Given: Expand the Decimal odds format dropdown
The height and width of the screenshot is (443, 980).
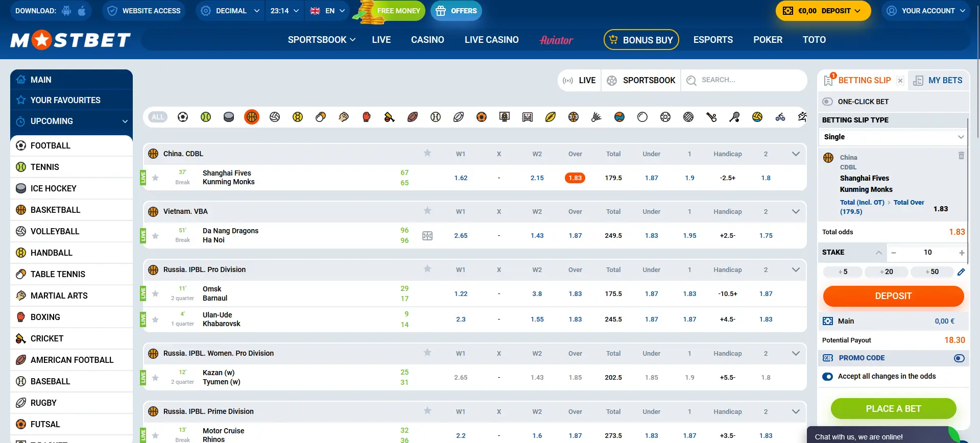Looking at the screenshot, I should click(x=230, y=11).
